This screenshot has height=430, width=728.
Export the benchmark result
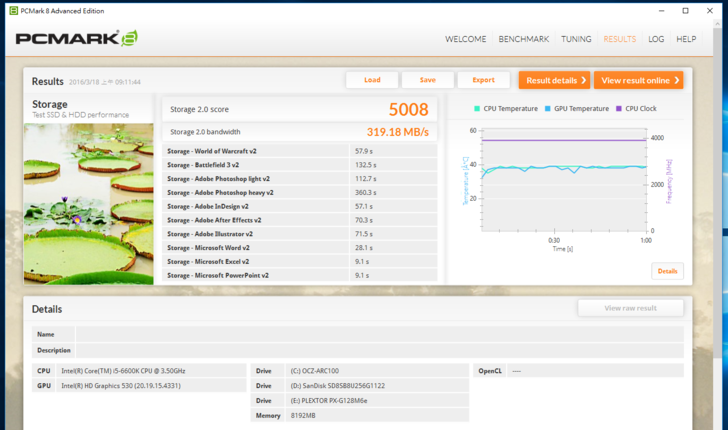(483, 80)
